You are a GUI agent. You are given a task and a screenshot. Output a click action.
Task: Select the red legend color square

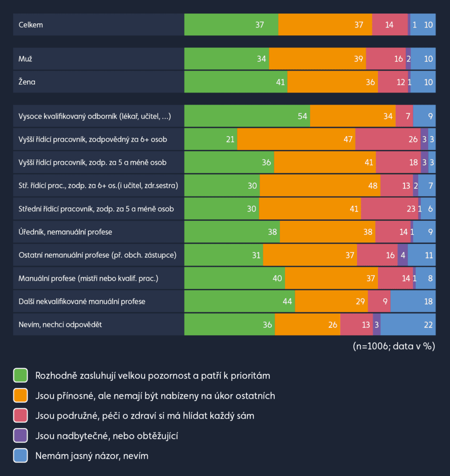21,416
